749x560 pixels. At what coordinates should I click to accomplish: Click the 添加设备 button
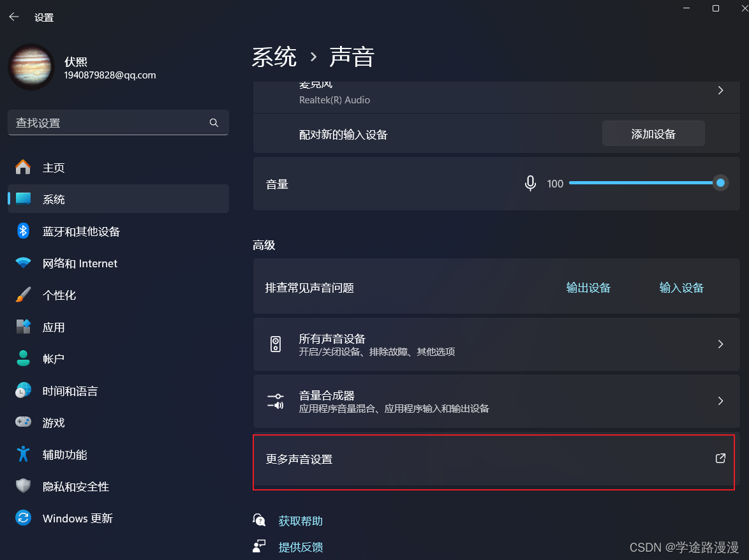(x=653, y=133)
